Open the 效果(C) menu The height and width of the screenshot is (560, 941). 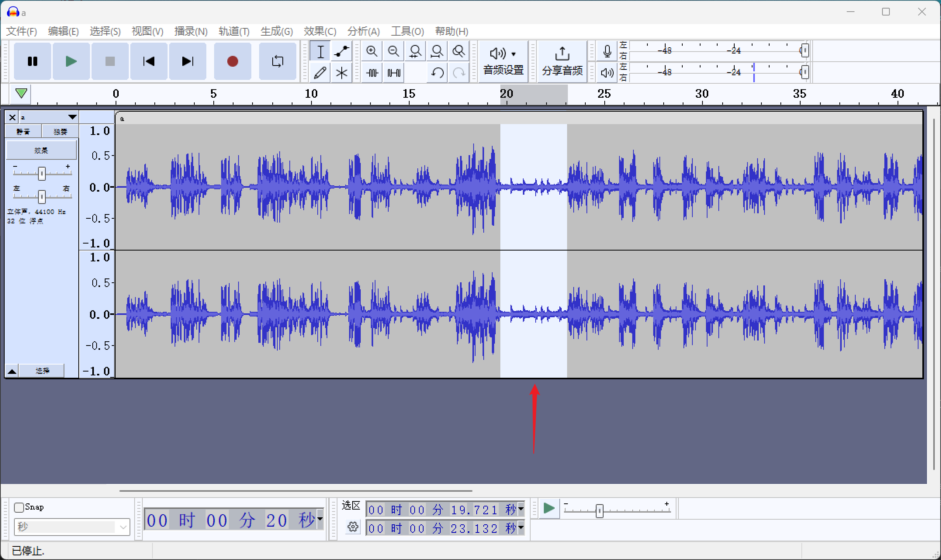tap(320, 31)
